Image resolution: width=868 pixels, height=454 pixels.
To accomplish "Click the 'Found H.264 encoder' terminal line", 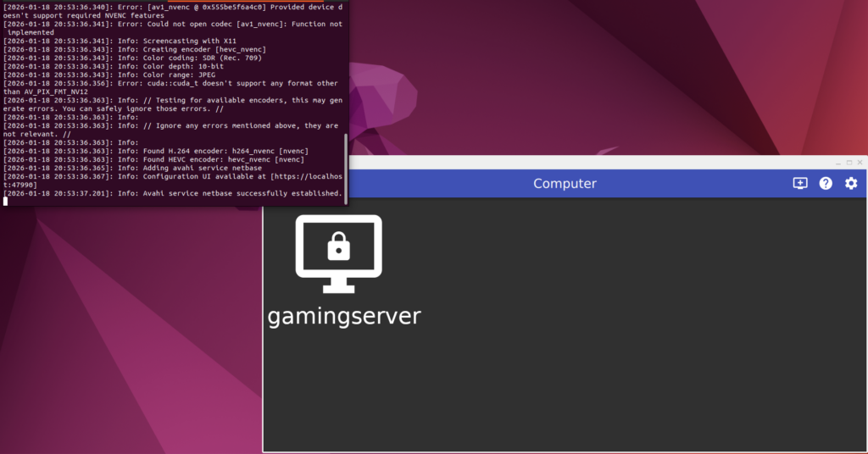I will [x=156, y=151].
